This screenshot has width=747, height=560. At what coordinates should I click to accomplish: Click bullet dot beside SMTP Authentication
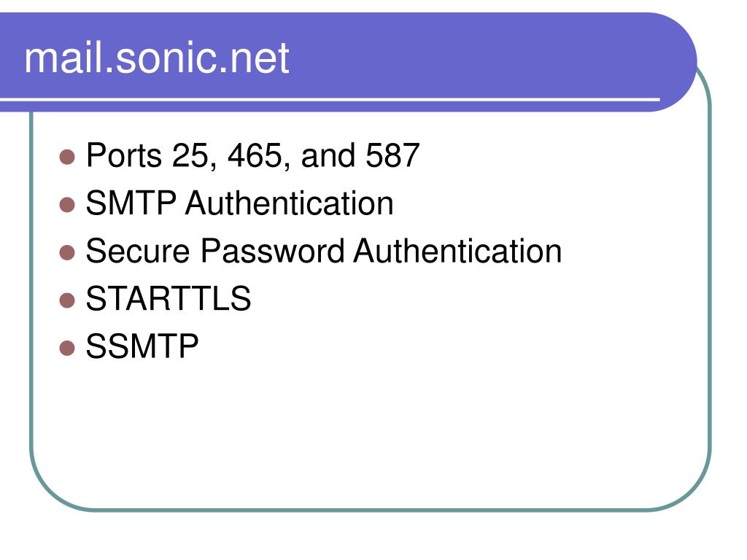pos(67,205)
